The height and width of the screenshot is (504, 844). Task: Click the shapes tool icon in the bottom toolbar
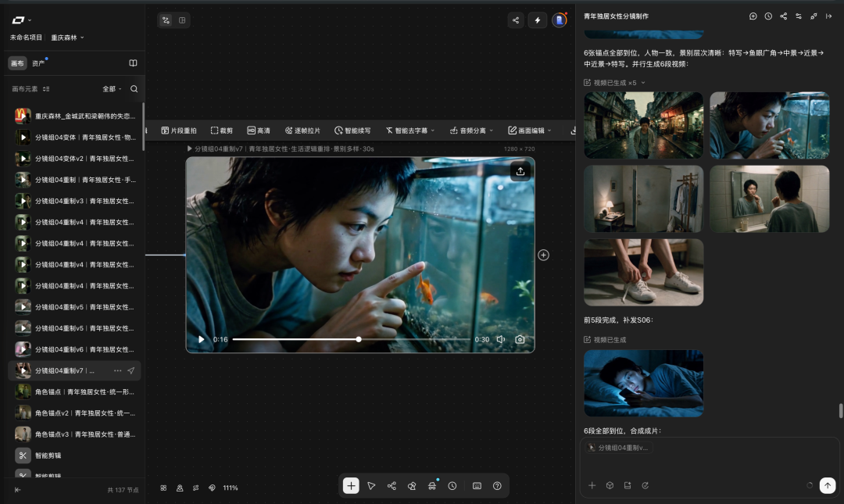412,486
